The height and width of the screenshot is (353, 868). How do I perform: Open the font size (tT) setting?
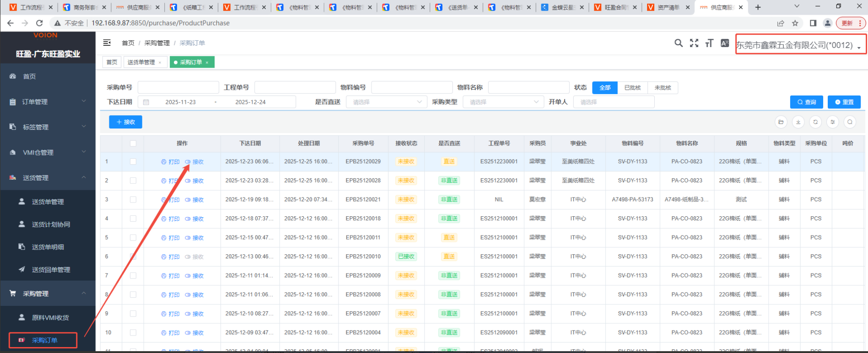pyautogui.click(x=709, y=43)
